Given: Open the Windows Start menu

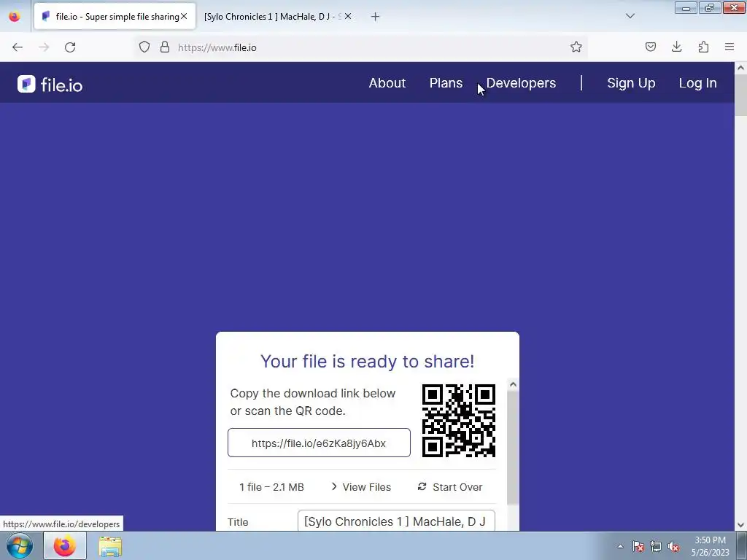Looking at the screenshot, I should 20,545.
